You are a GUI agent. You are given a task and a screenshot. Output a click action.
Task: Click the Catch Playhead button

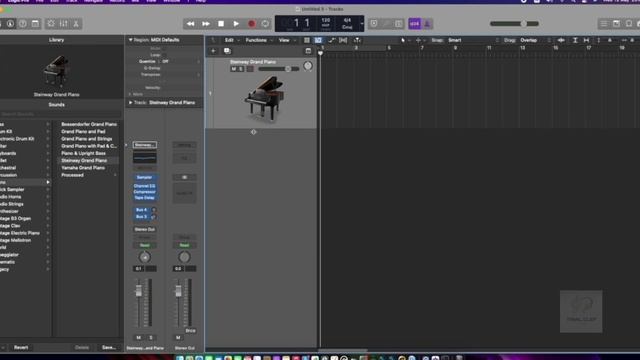pos(357,40)
